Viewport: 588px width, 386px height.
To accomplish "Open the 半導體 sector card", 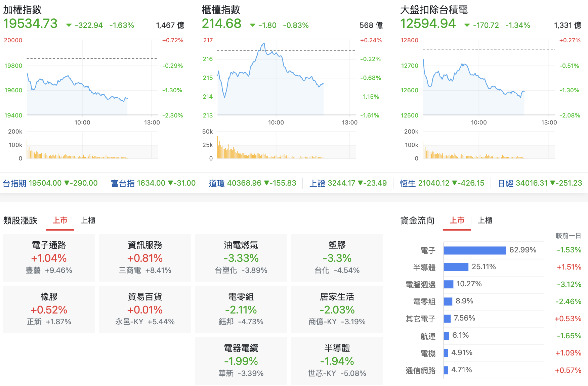I will [337, 361].
